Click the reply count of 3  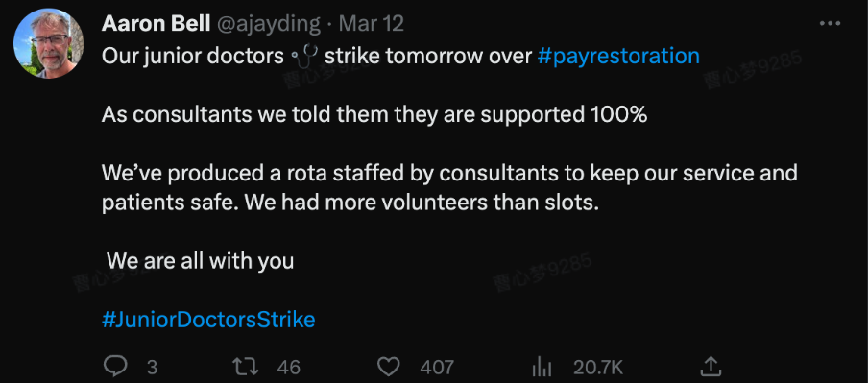[152, 368]
